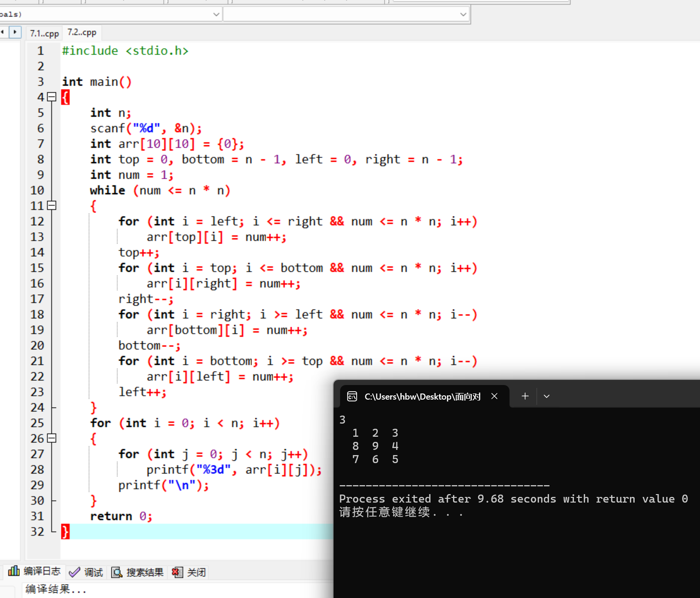Click the return 0; statement

121,516
